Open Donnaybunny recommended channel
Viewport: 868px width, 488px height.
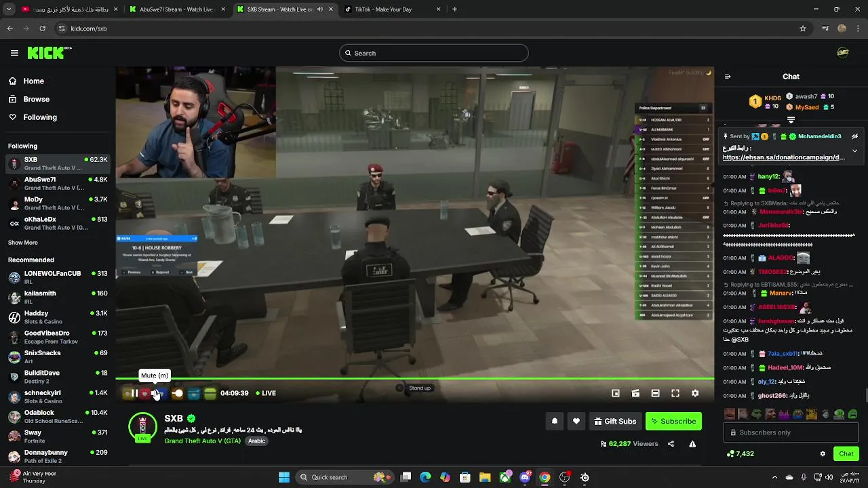(58, 456)
